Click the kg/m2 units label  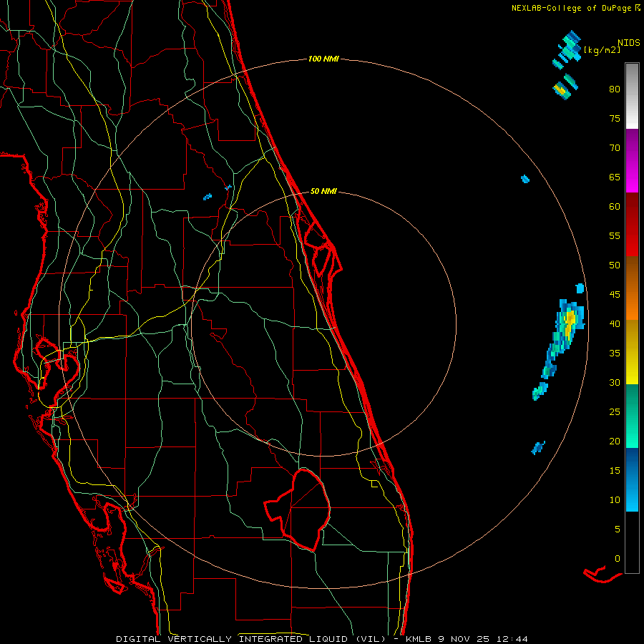click(602, 50)
